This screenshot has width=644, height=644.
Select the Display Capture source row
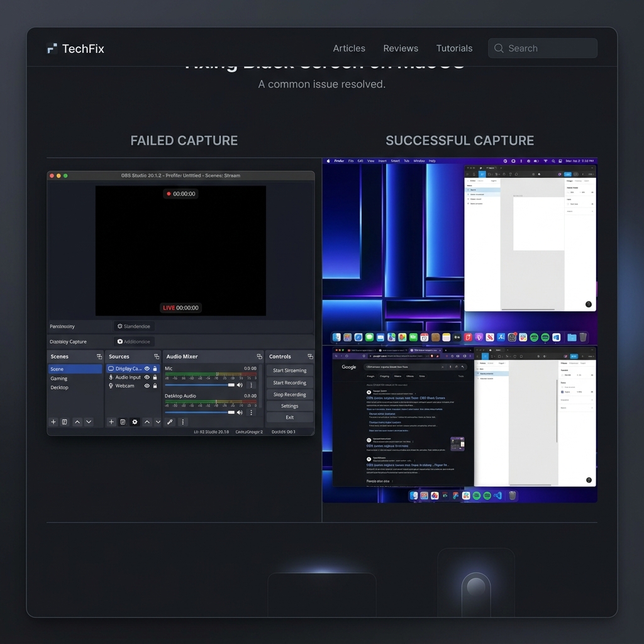pyautogui.click(x=133, y=369)
